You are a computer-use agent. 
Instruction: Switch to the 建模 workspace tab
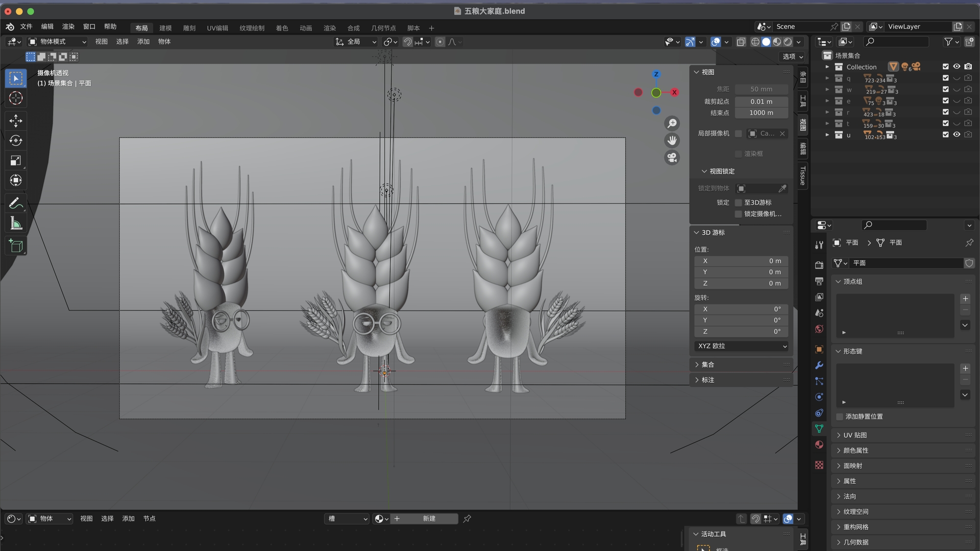(166, 28)
